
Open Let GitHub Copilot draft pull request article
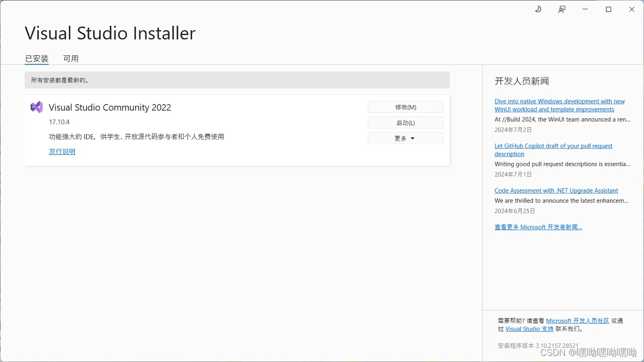tap(553, 150)
